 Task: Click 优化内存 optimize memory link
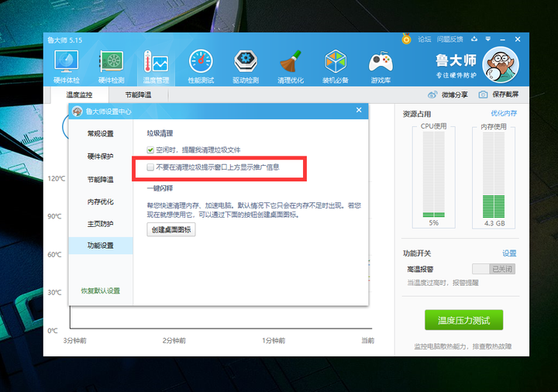[x=504, y=113]
